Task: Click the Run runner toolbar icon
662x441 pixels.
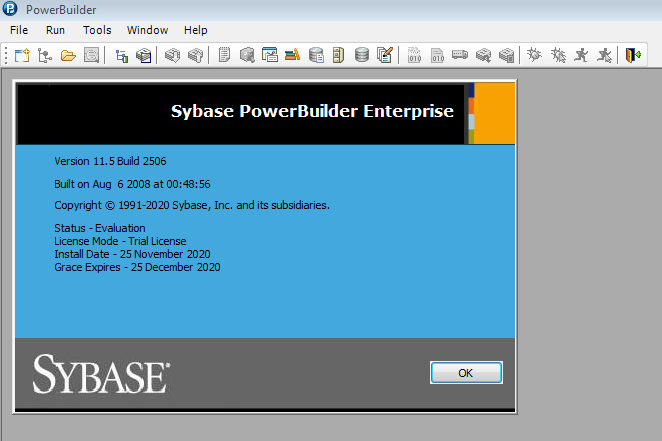Action: 581,55
